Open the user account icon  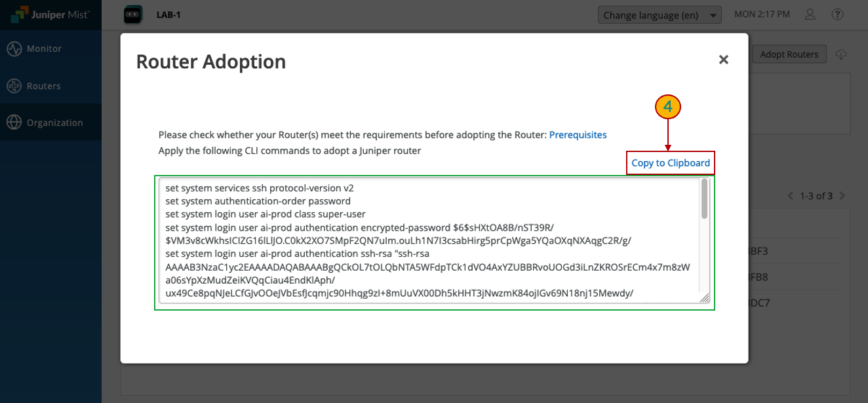(810, 14)
